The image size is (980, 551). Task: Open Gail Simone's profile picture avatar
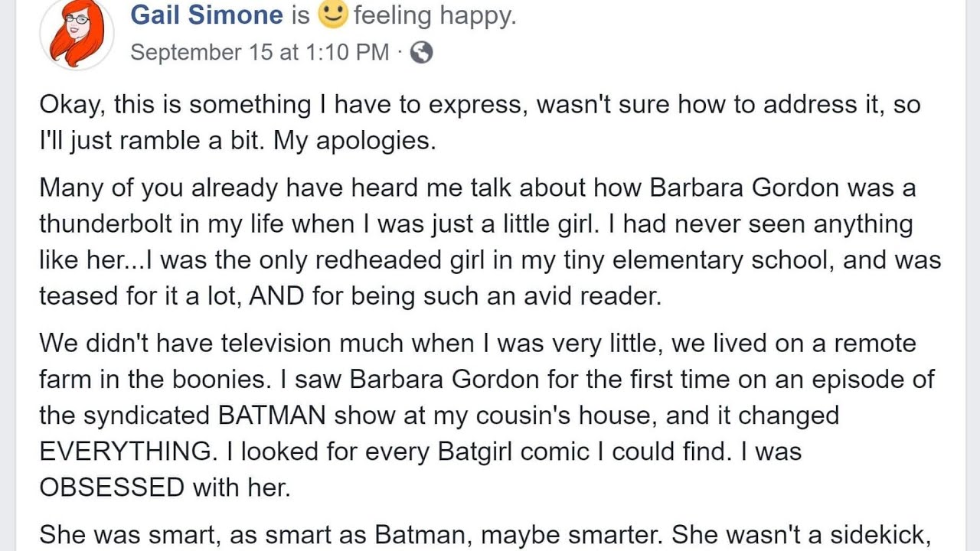(76, 33)
